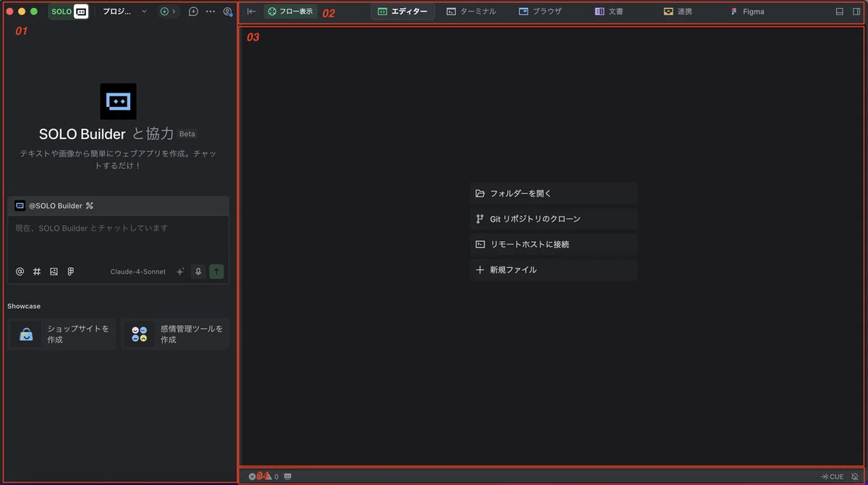Screen dimensions: 868x485
Task: Toggle the right sidebar layout icon
Action: [x=856, y=12]
